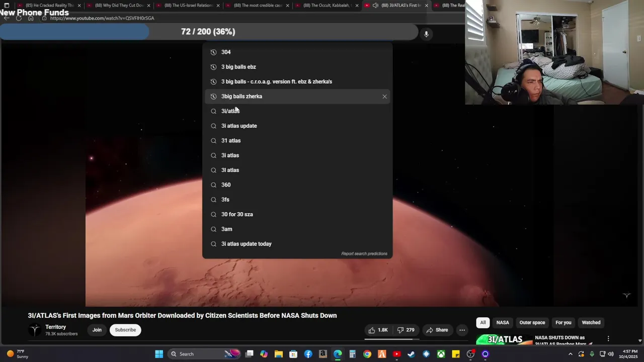Image resolution: width=644 pixels, height=362 pixels.
Task: Open Facebook from the taskbar
Action: tap(308, 354)
